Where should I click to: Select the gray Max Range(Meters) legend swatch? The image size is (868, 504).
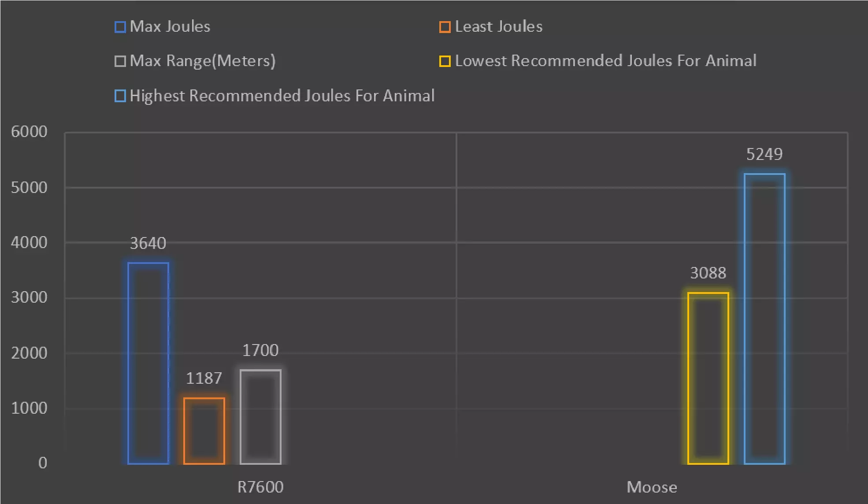(120, 61)
